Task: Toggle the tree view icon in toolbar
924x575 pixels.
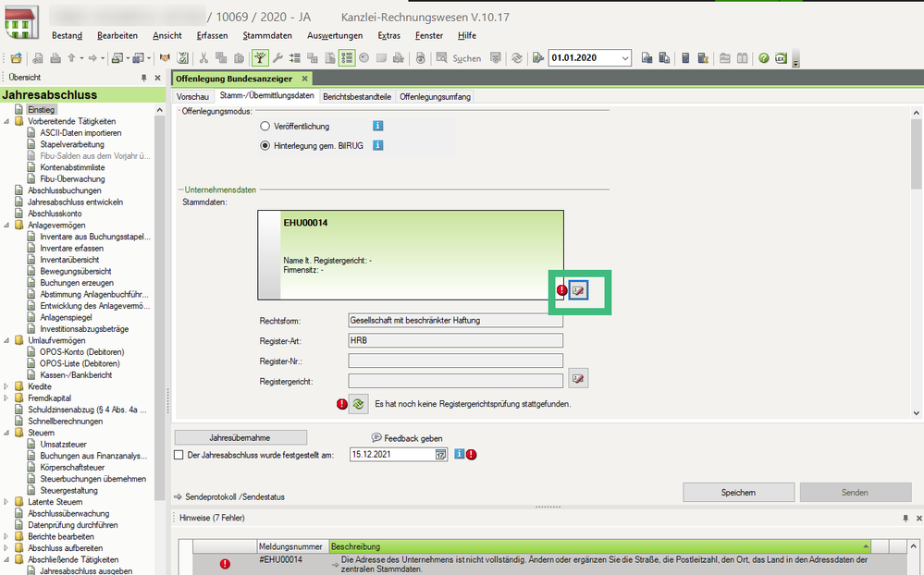Action: (259, 57)
